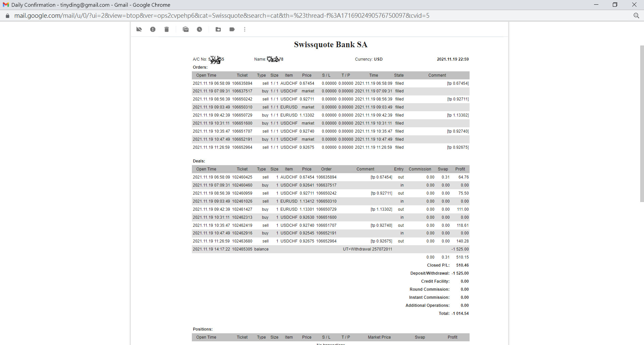
Task: Click Market Price header in Positions table
Action: (379, 337)
